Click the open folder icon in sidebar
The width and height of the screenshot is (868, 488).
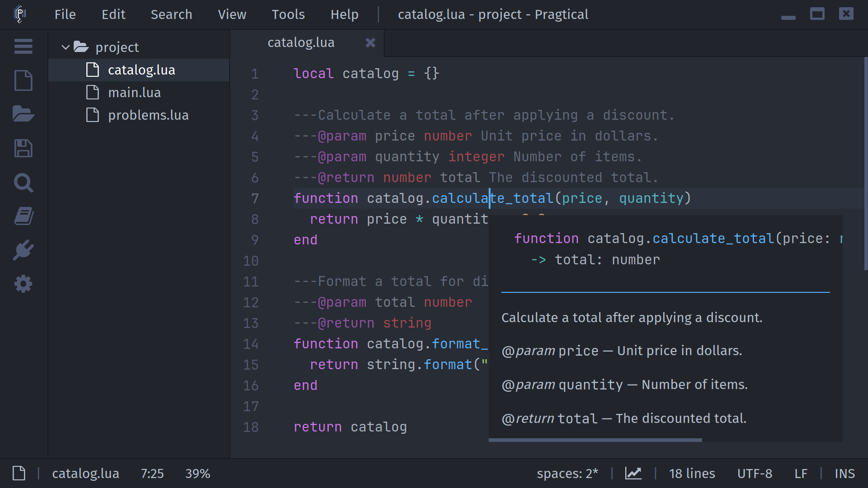click(x=23, y=114)
